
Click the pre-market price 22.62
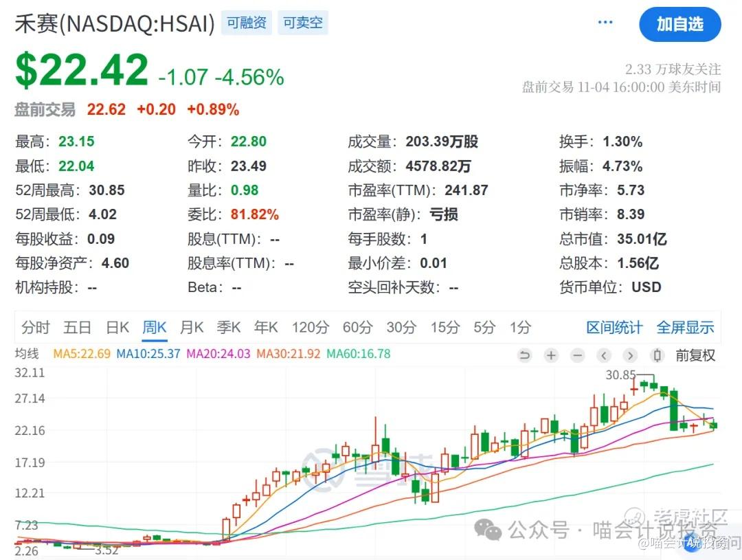(x=106, y=109)
